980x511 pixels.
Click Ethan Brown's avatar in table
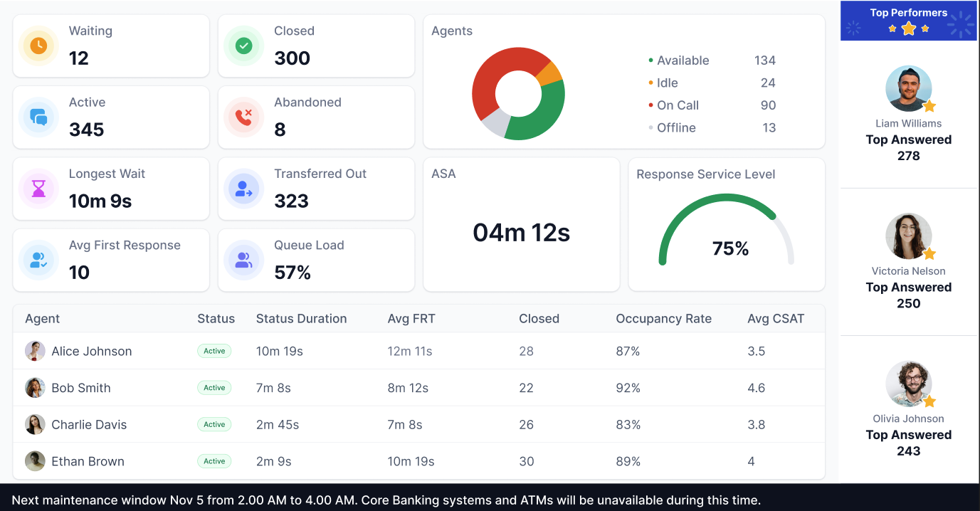[35, 461]
